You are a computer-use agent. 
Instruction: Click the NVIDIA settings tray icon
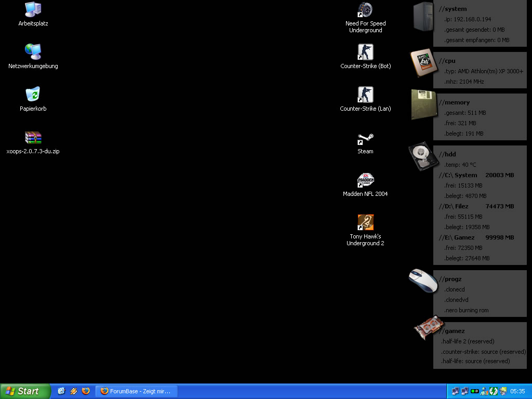pyautogui.click(x=503, y=391)
